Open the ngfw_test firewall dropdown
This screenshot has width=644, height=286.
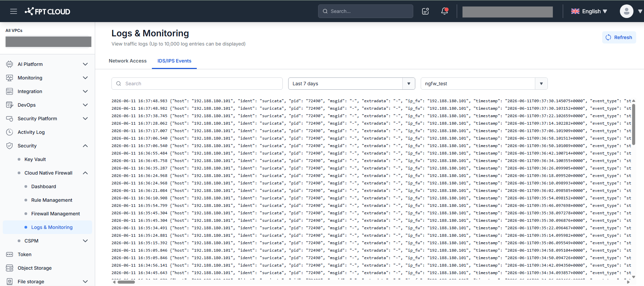coord(484,84)
